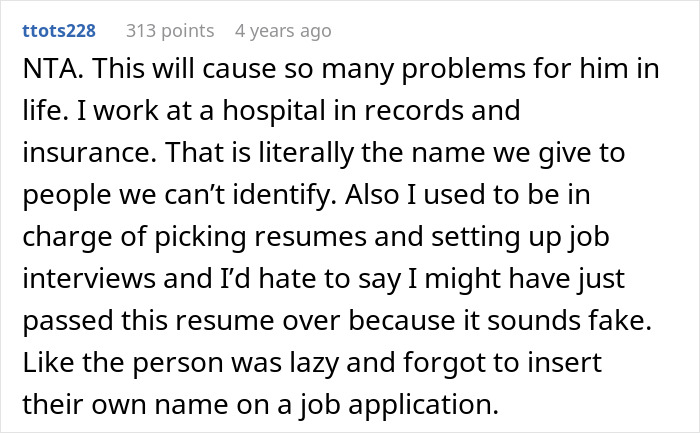Click the word NTA in the comment
This screenshot has width=700, height=433.
[x=52, y=69]
